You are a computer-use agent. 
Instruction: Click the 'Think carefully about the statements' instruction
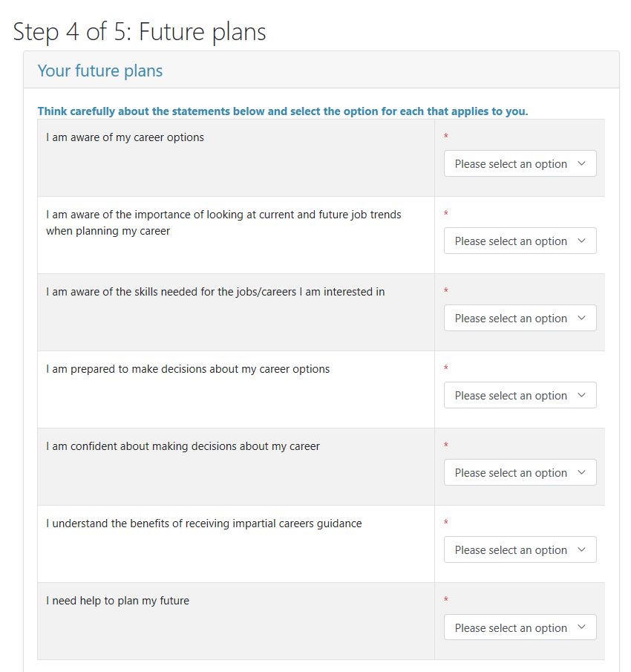(x=283, y=111)
